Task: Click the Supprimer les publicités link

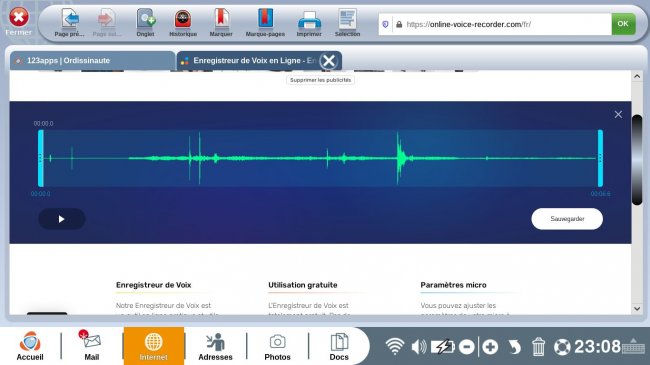Action: tap(320, 80)
